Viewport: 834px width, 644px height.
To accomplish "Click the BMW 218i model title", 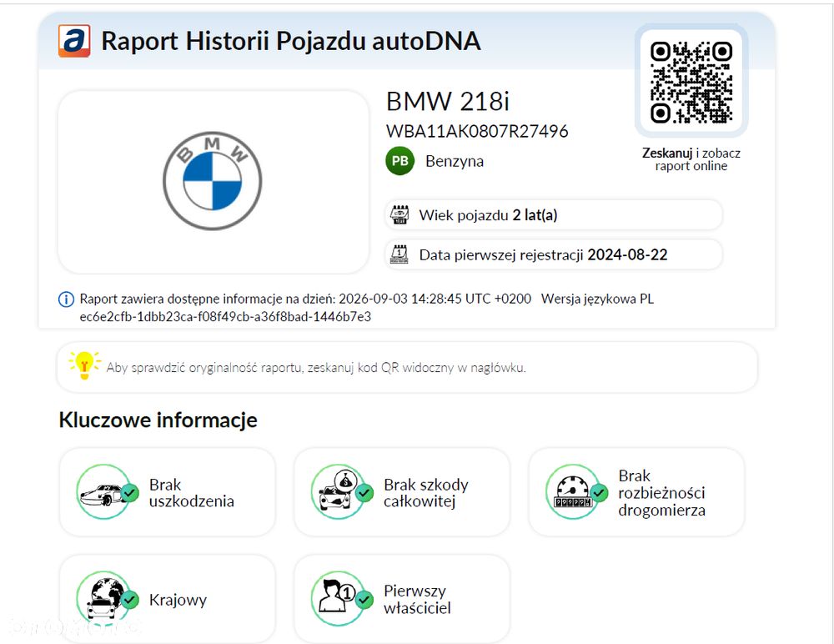I will [x=448, y=101].
